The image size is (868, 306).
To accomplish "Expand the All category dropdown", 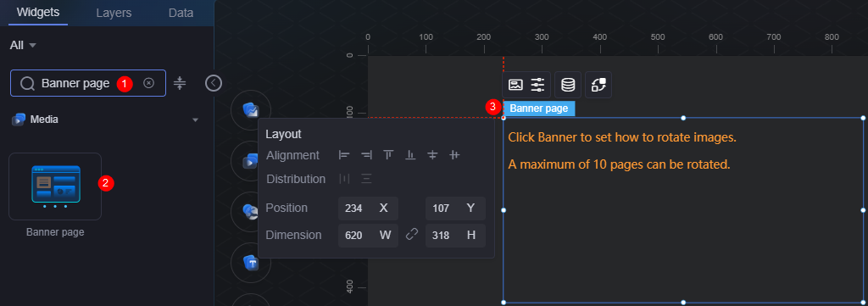I will coord(23,46).
